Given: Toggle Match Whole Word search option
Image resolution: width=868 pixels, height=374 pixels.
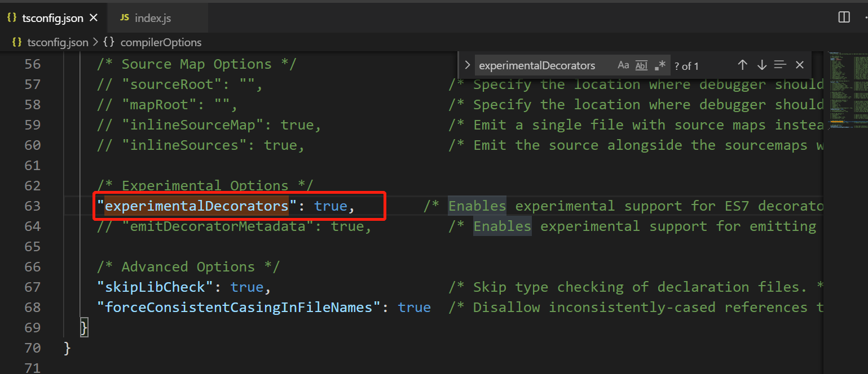Looking at the screenshot, I should click(x=641, y=65).
